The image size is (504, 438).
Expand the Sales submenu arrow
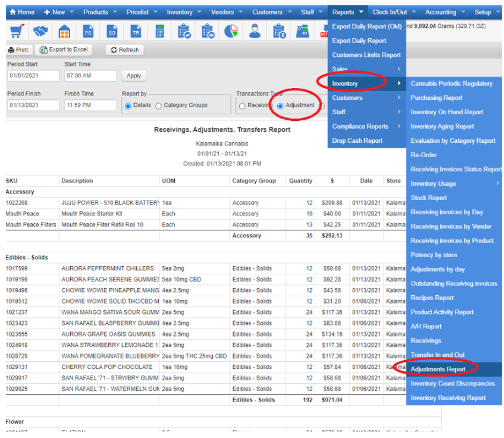(x=399, y=69)
